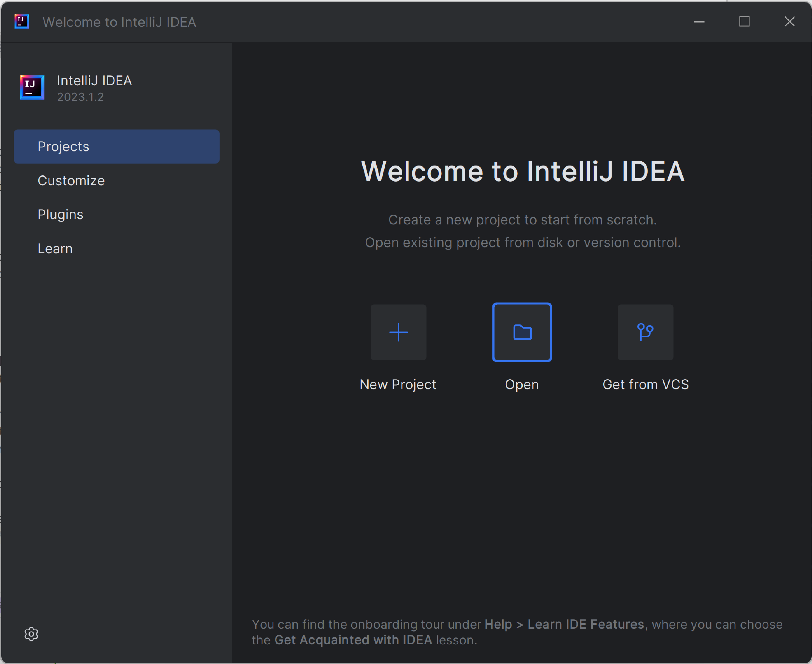
Task: Minimize the Welcome window
Action: coord(699,22)
